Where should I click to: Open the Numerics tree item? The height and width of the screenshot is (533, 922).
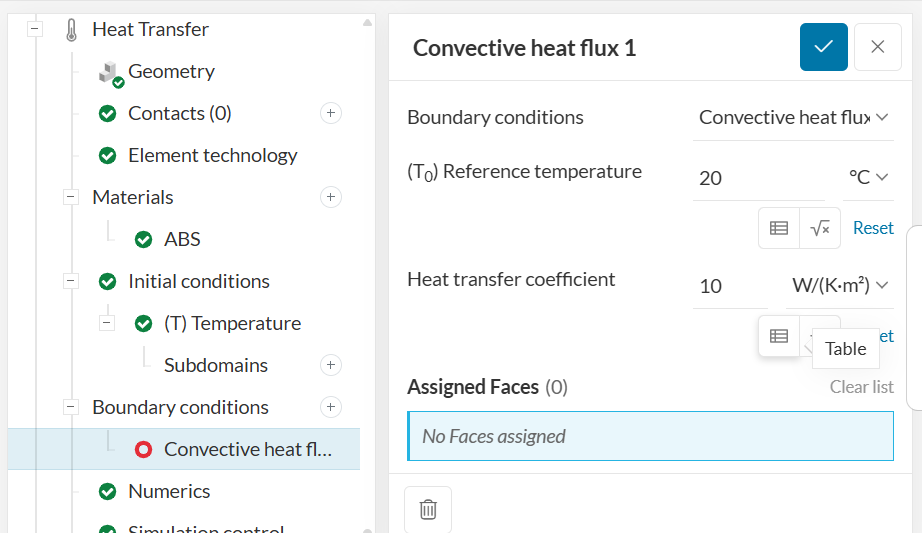[169, 491]
